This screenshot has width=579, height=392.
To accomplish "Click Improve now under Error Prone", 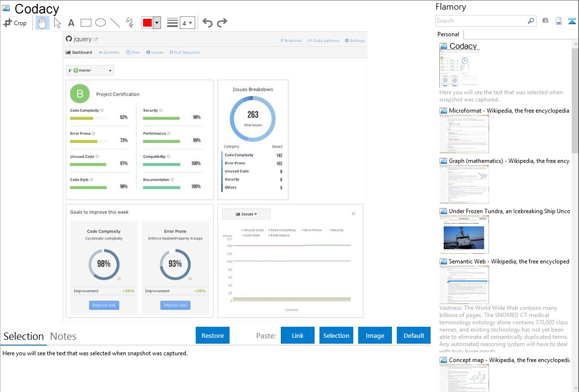I will tap(175, 305).
